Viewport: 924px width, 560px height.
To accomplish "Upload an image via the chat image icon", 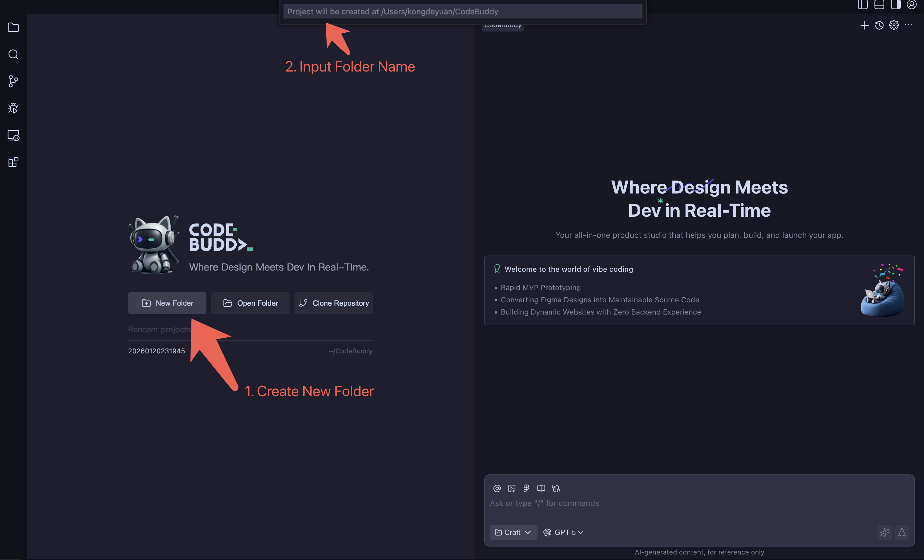I will coord(512,488).
